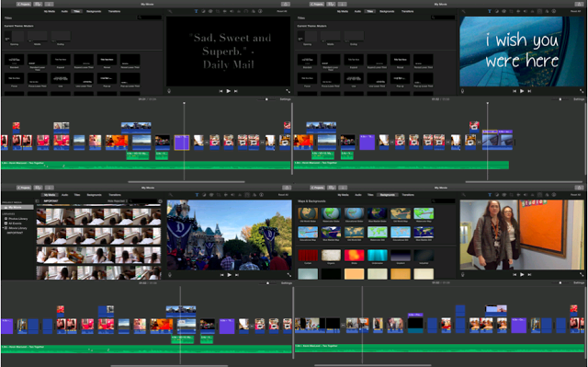
Task: Pick the Curtain background in bottom-right window
Action: [308, 257]
